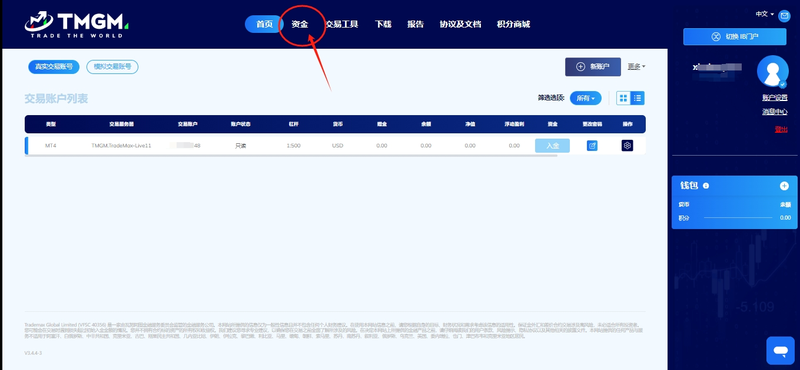Click the 新账户 button
Viewport: 800px width, 370px height.
pos(593,67)
